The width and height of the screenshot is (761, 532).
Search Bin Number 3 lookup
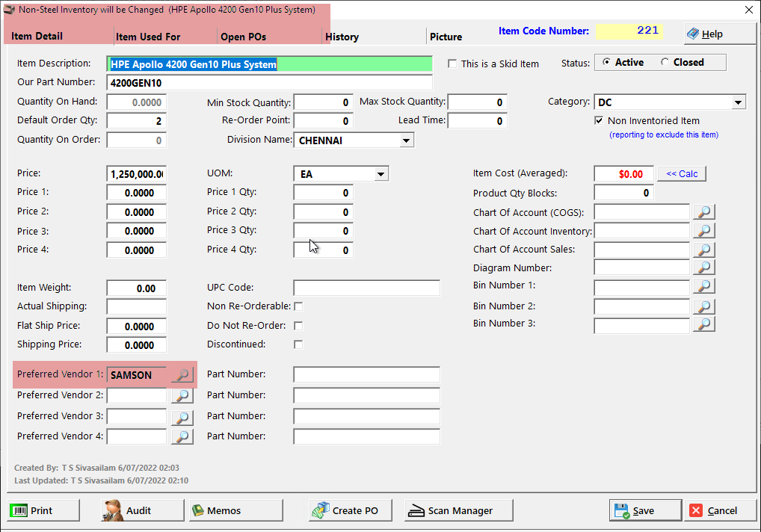(x=704, y=324)
